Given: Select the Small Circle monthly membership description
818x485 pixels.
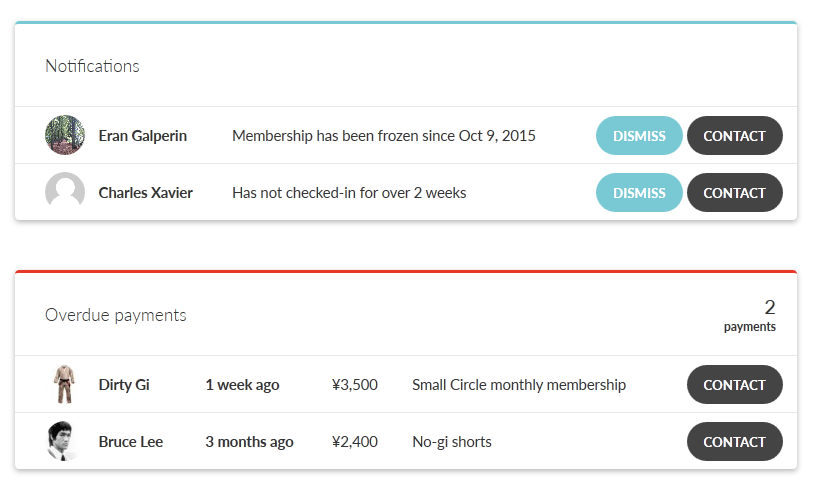Looking at the screenshot, I should pos(519,385).
